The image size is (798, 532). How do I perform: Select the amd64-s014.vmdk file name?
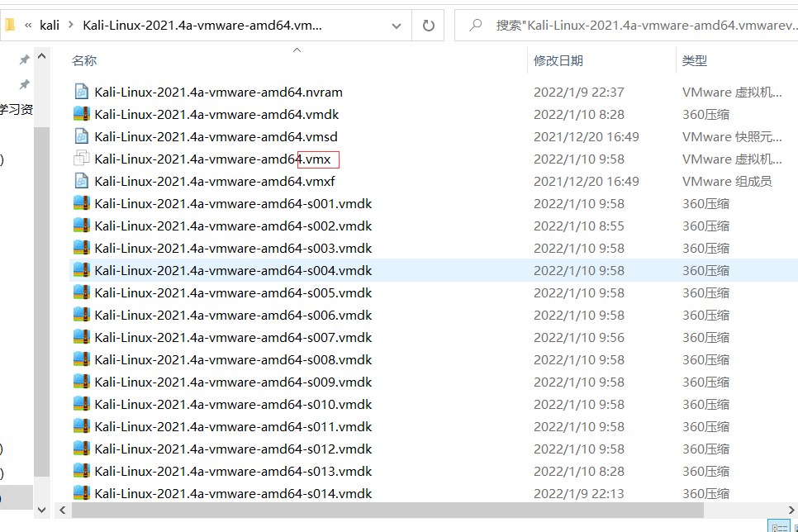click(x=233, y=493)
